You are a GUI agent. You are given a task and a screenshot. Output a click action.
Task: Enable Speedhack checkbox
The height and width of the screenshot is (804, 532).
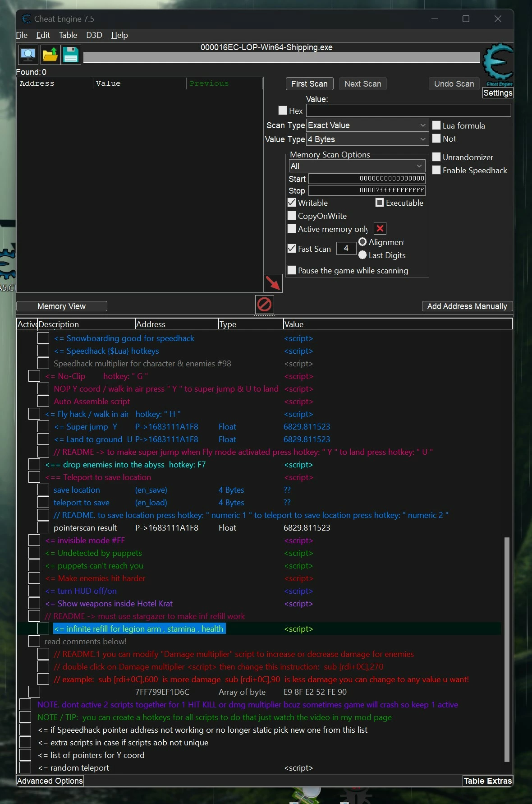[x=436, y=170]
